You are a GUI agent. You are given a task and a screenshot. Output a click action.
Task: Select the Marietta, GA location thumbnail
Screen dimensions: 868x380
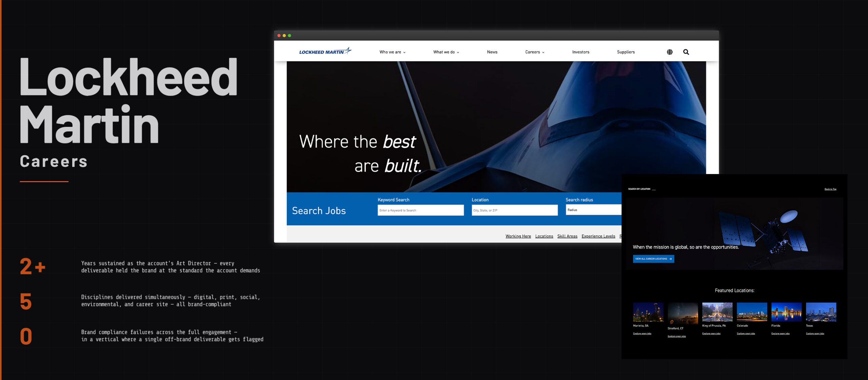[648, 312]
